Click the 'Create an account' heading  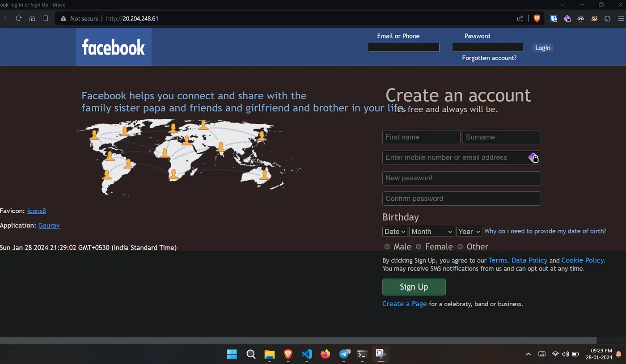(458, 95)
